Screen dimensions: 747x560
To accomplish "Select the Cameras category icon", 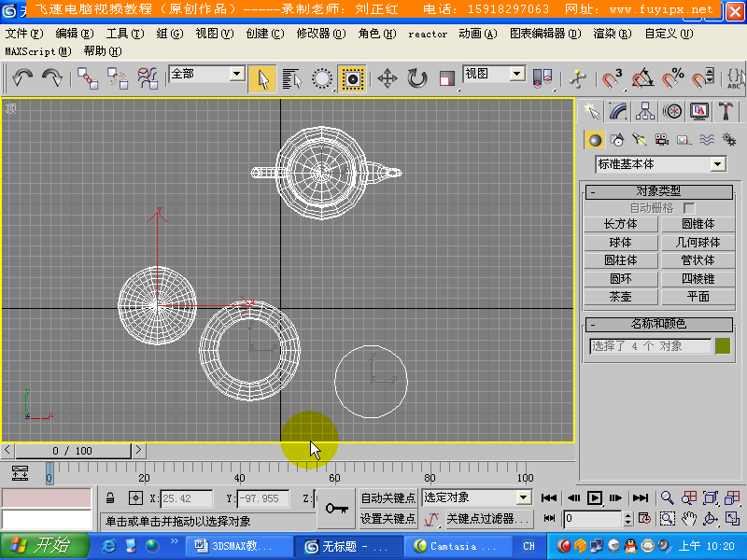I will coord(661,140).
